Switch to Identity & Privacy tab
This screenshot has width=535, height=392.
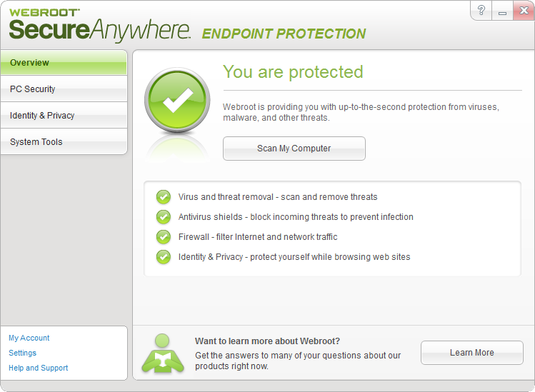pyautogui.click(x=64, y=116)
